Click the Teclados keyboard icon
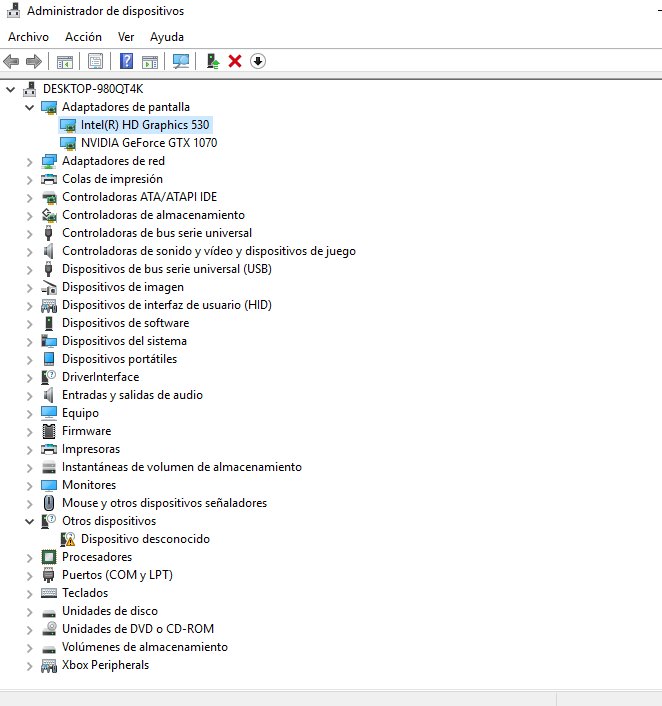The height and width of the screenshot is (706, 662). point(49,593)
